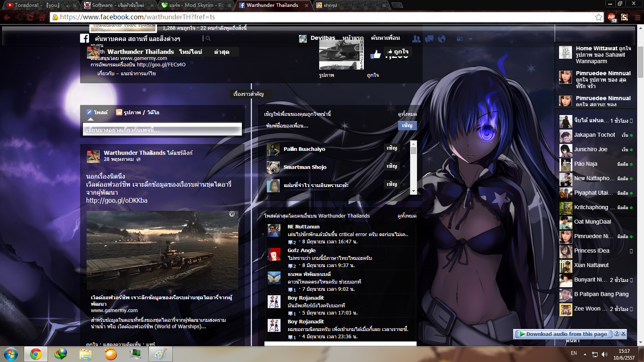Open chat with Princess IDea
Viewport: 644px width, 362px height.
pyautogui.click(x=596, y=251)
